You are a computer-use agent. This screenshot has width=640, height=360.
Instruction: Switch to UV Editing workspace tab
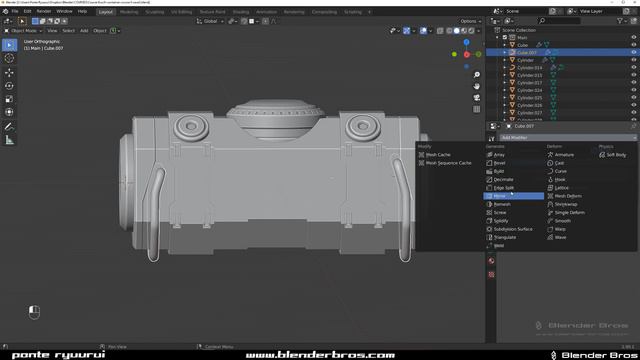point(181,12)
